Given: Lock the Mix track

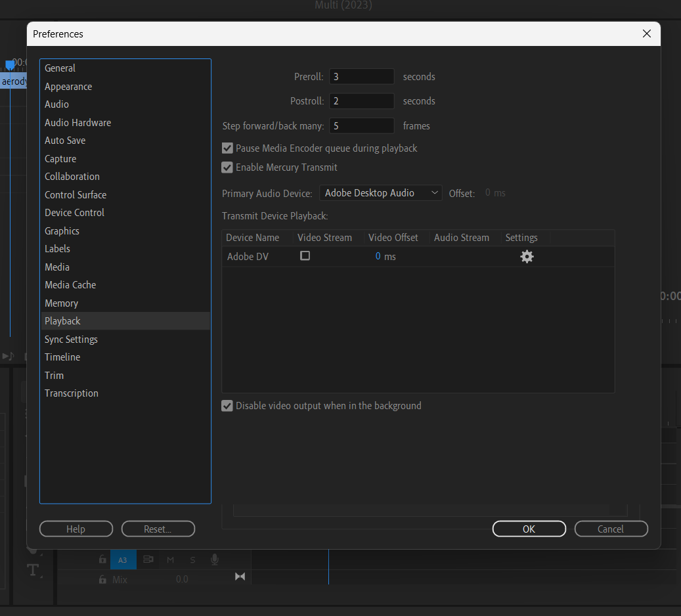Looking at the screenshot, I should click(102, 579).
